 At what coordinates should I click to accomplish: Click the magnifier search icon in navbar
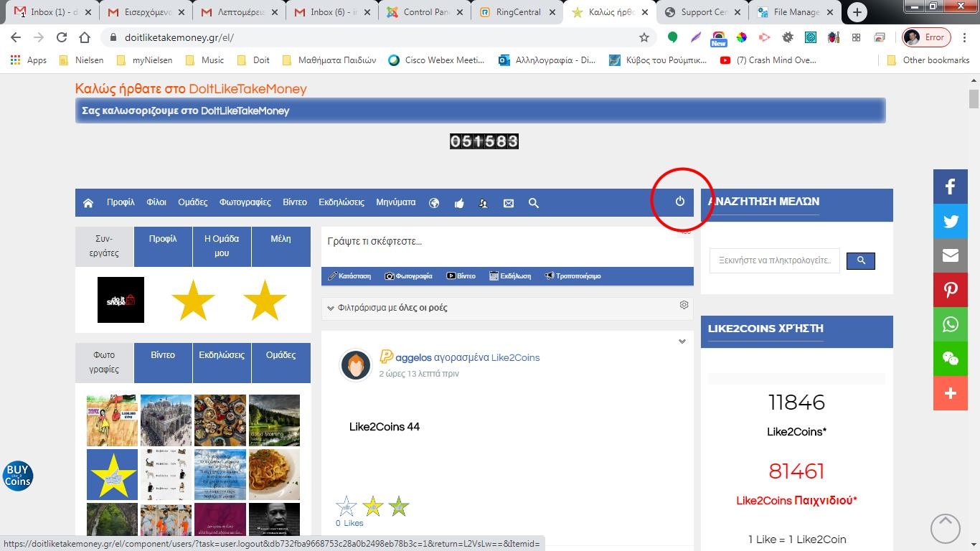[534, 203]
